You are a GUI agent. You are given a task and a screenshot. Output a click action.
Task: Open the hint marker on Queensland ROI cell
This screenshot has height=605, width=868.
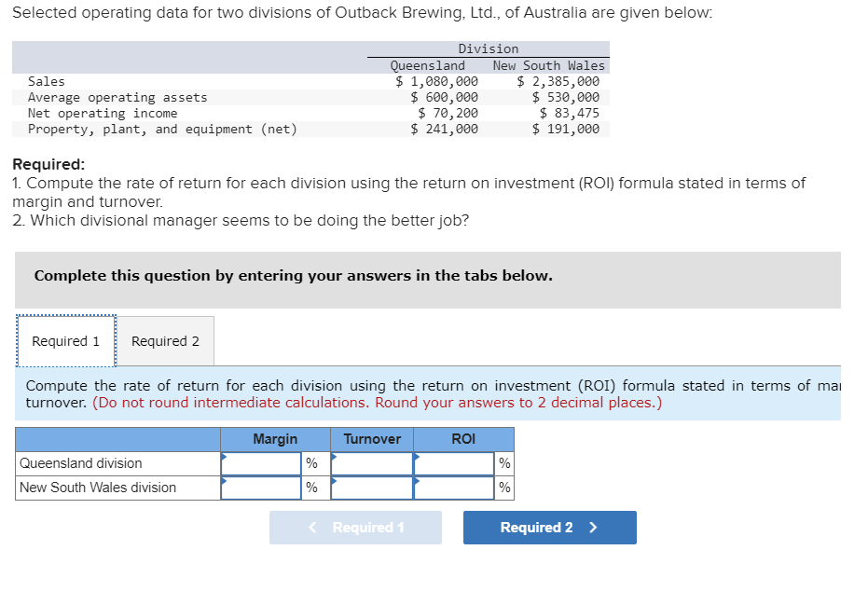(418, 457)
